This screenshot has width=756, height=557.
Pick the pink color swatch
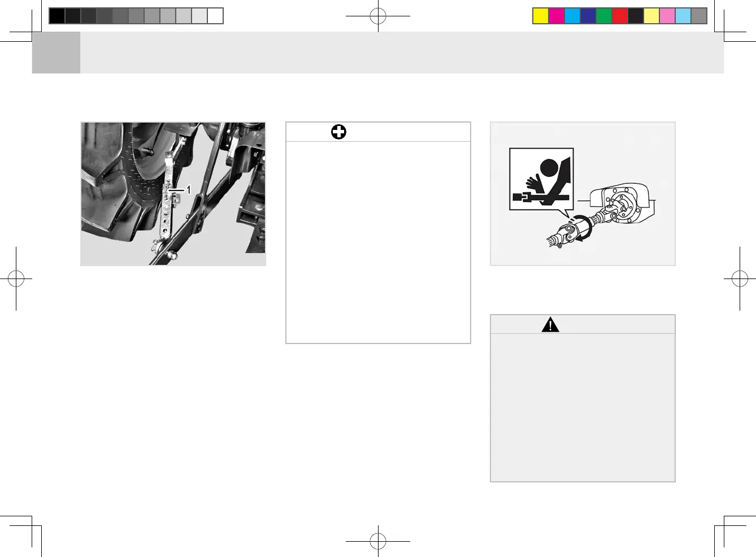click(667, 16)
